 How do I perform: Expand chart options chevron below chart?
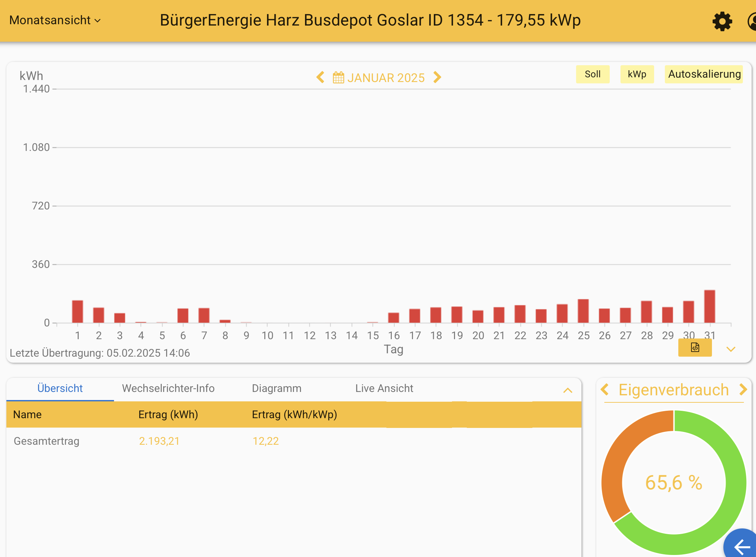tap(731, 349)
